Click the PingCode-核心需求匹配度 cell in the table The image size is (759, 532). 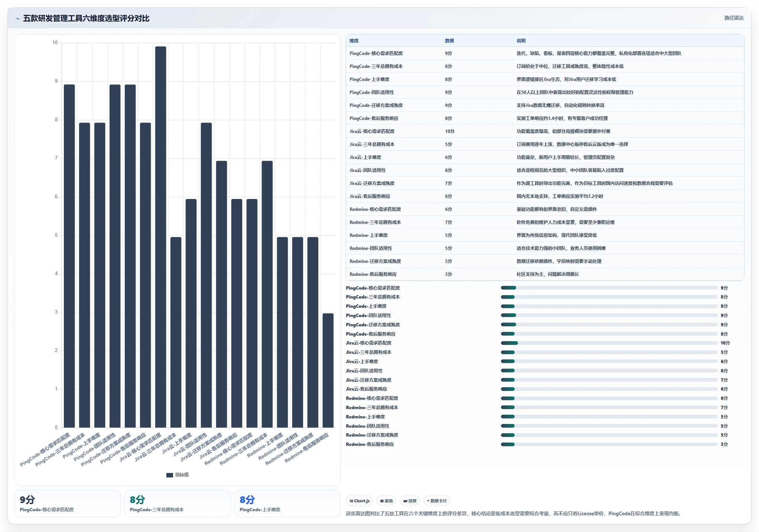click(376, 53)
